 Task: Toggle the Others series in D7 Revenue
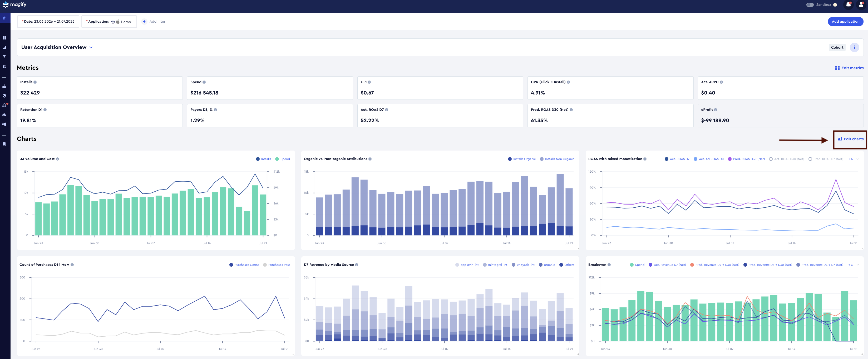[x=567, y=265]
